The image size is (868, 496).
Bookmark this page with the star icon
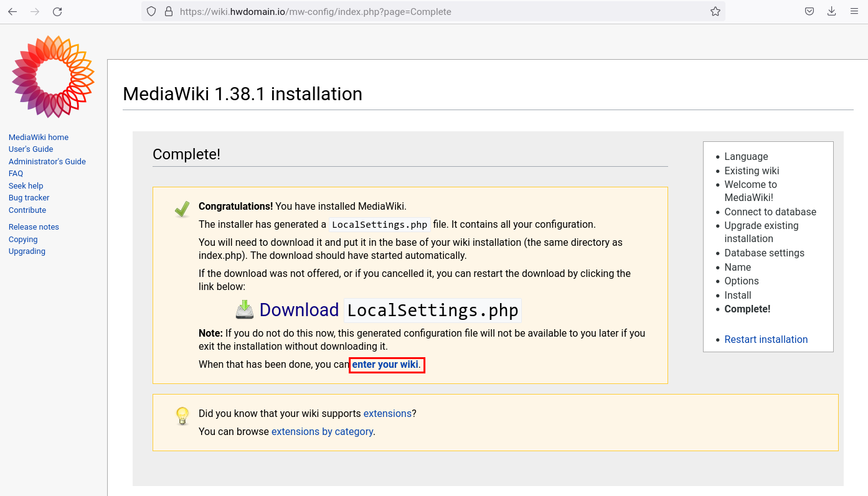tap(715, 11)
